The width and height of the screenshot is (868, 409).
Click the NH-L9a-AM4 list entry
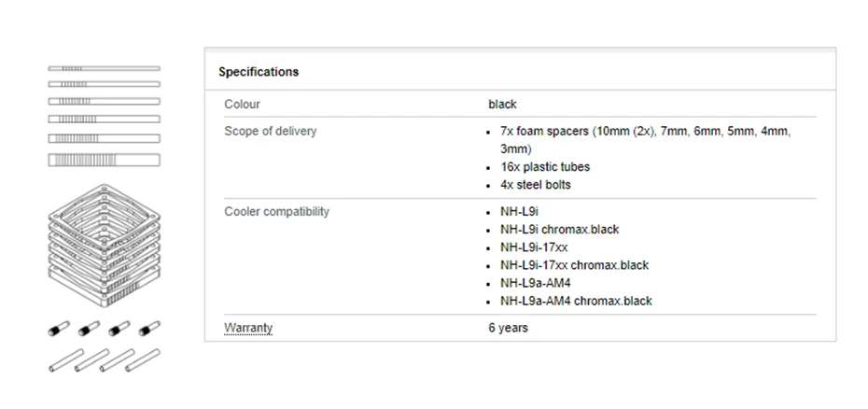pos(535,283)
